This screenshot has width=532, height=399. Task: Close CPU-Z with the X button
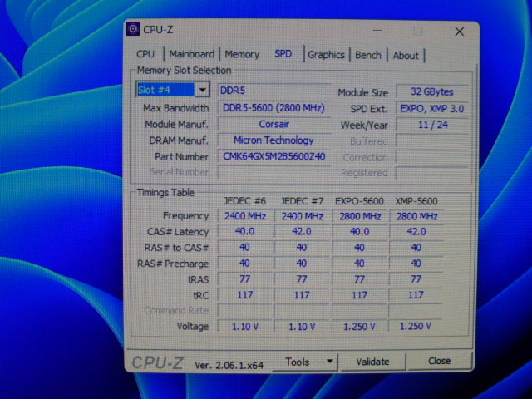point(460,32)
